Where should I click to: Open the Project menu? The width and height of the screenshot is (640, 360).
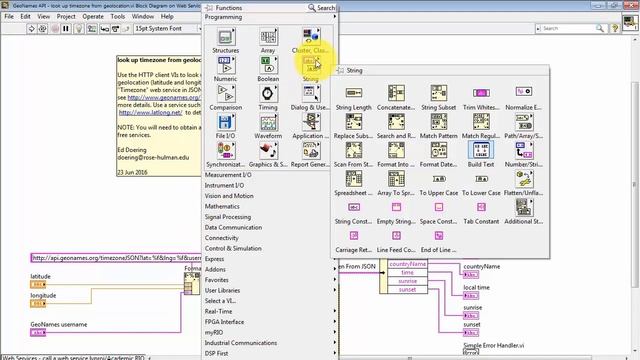pos(66,16)
